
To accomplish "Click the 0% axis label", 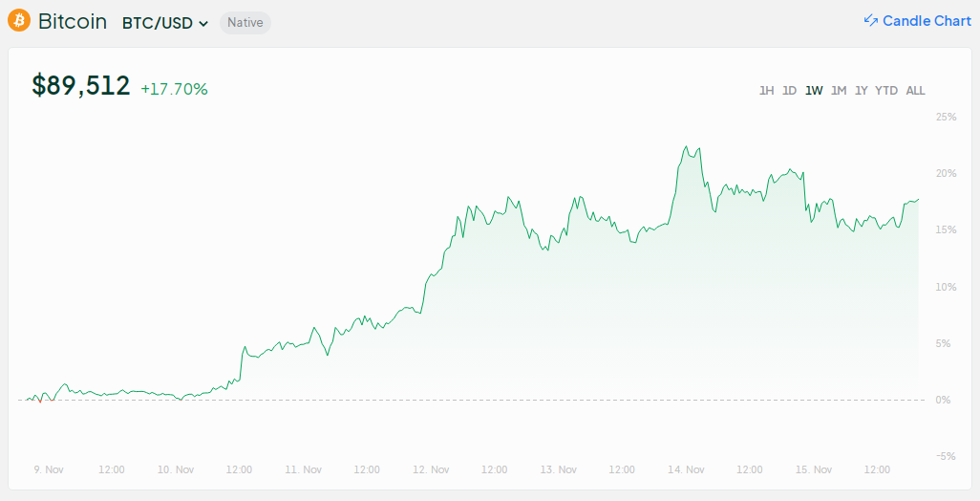I will pyautogui.click(x=943, y=400).
